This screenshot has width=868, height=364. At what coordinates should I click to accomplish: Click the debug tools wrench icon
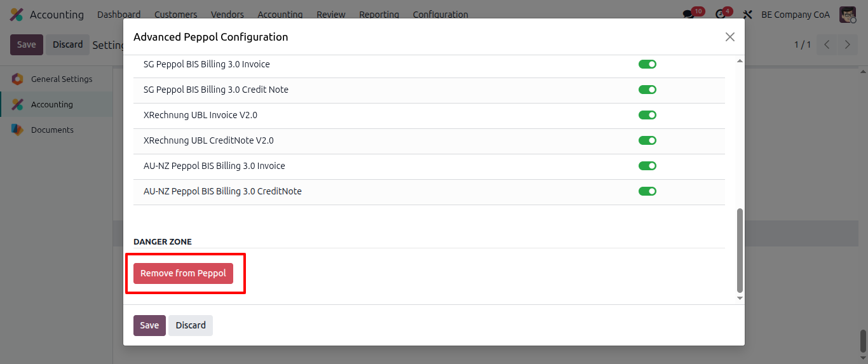[x=748, y=15]
